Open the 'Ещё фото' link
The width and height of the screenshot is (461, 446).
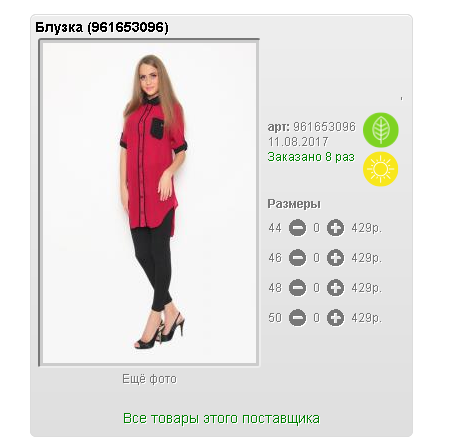pyautogui.click(x=149, y=379)
